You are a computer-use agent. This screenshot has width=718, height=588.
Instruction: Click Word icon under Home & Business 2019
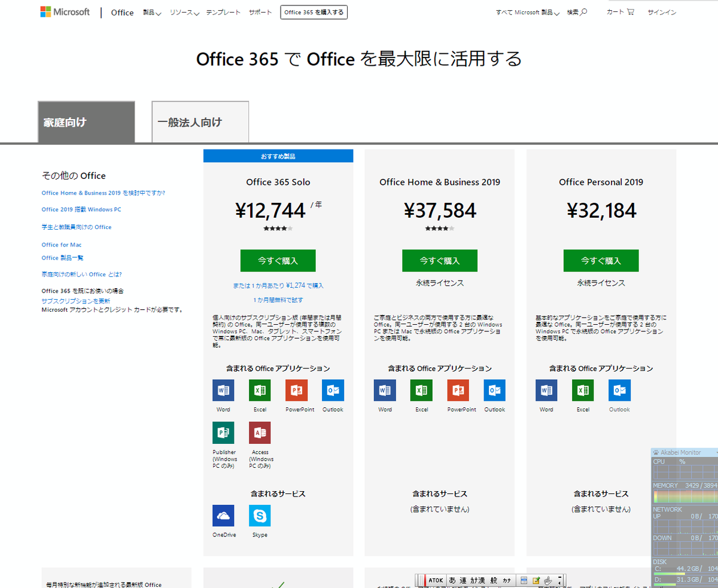(385, 390)
